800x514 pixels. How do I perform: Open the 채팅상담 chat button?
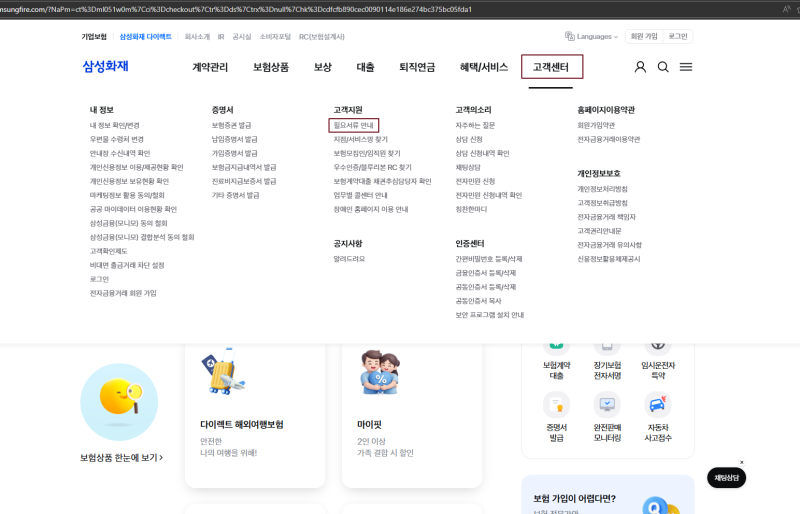(726, 478)
